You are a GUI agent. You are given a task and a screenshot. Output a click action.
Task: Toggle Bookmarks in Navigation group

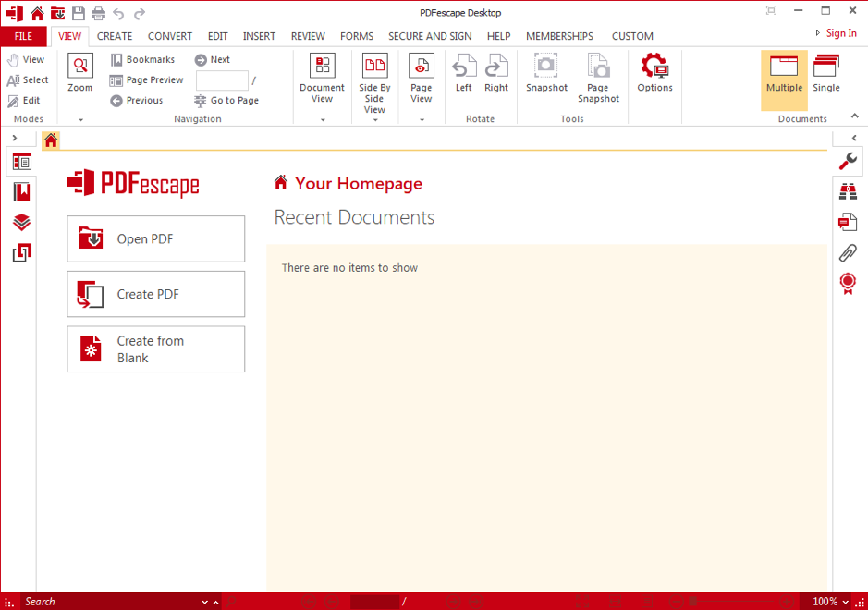[142, 59]
